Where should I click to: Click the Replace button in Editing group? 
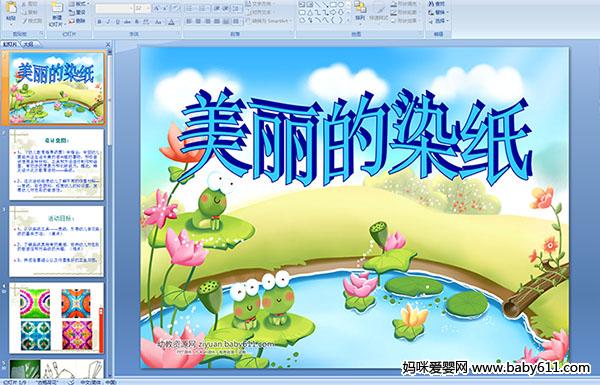coord(437,12)
